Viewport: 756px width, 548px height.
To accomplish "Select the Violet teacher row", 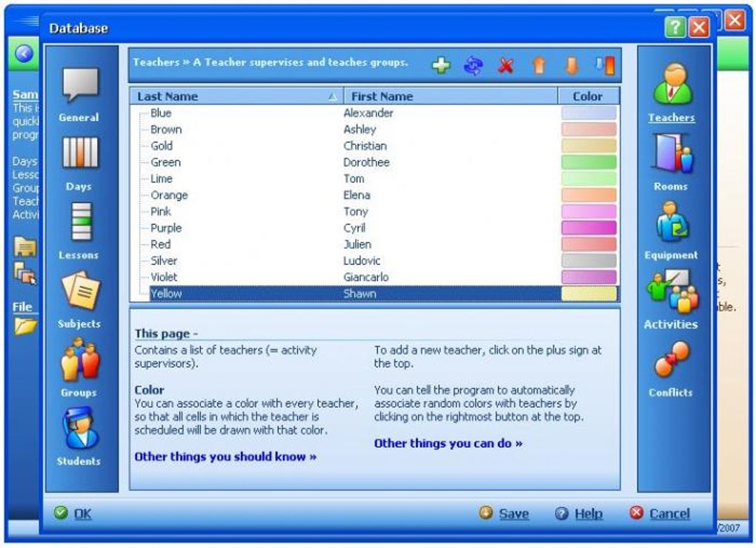I will [x=374, y=277].
